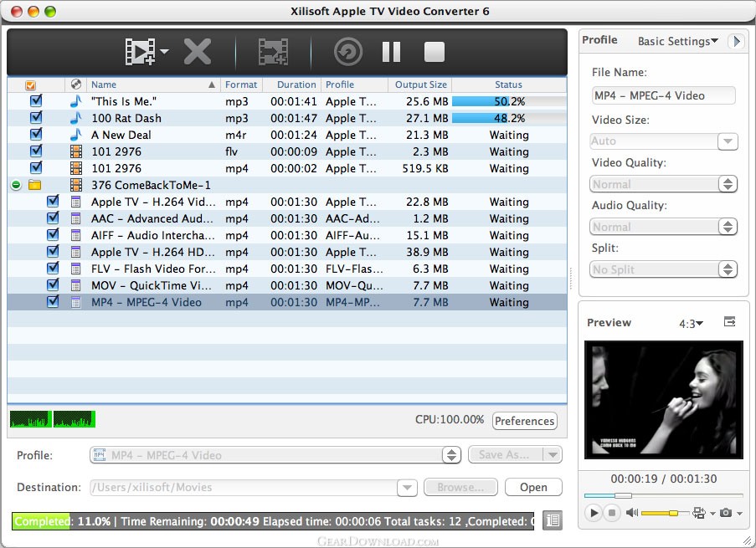
Task: Open the Split option stepper
Action: [728, 269]
